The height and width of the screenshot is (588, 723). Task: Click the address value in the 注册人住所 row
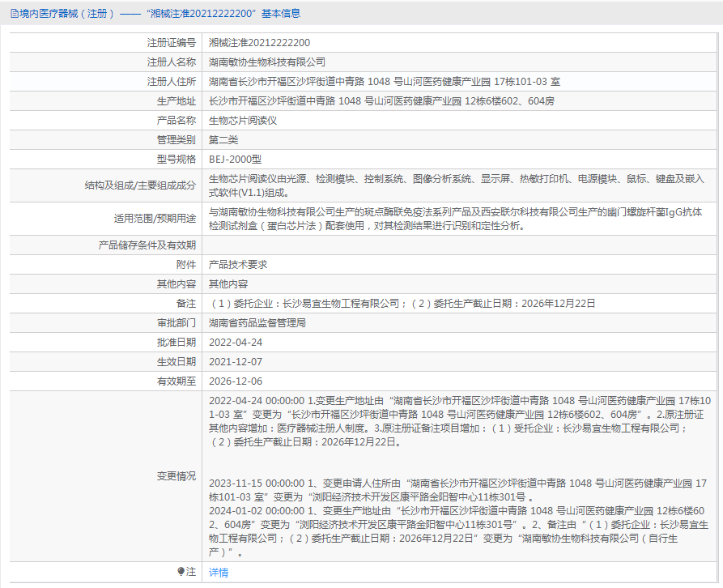(x=384, y=82)
